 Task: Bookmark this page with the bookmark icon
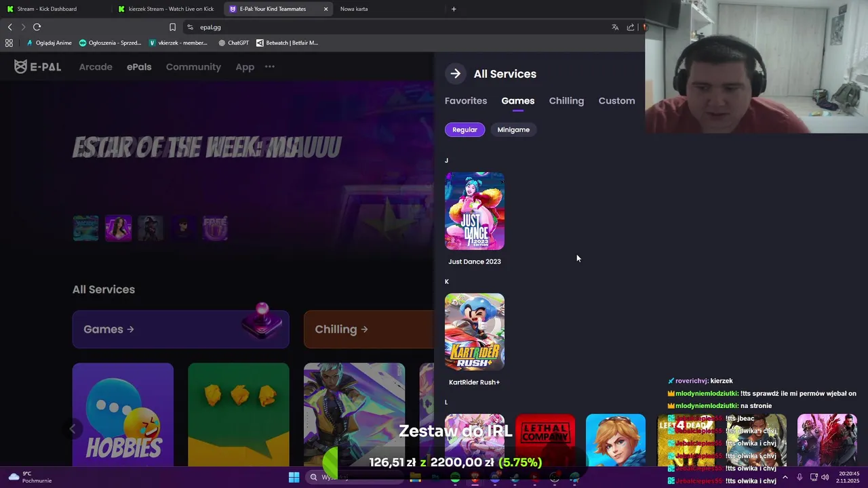tap(172, 27)
